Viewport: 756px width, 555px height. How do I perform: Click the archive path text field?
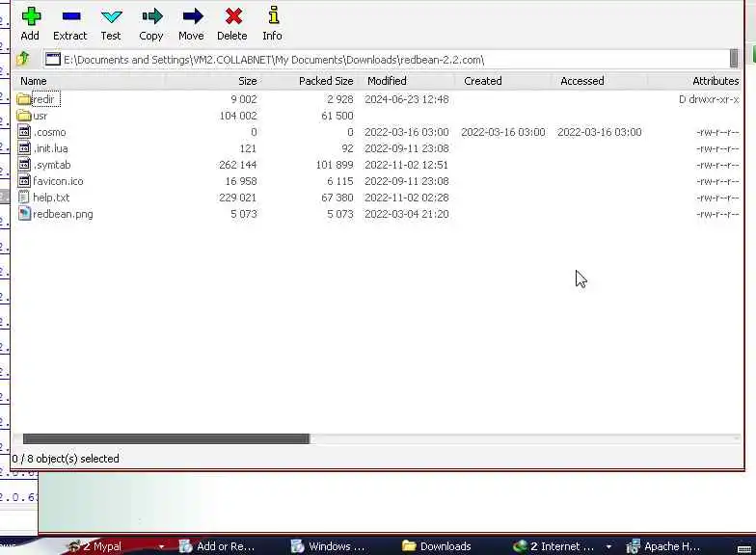click(x=386, y=60)
